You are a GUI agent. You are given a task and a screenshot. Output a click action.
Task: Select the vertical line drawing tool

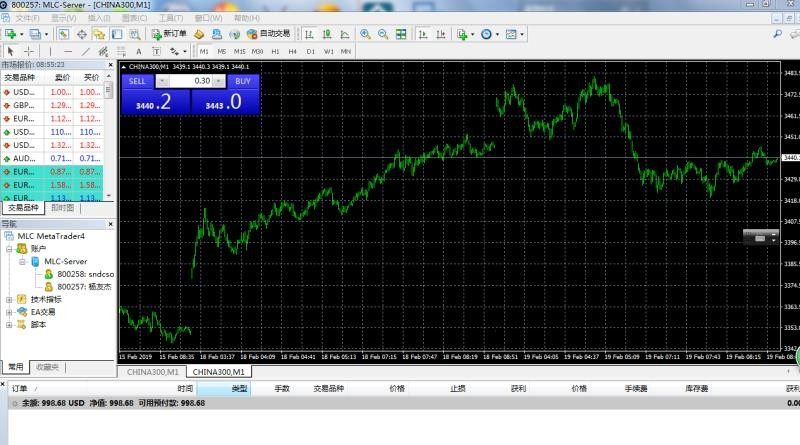pyautogui.click(x=50, y=51)
